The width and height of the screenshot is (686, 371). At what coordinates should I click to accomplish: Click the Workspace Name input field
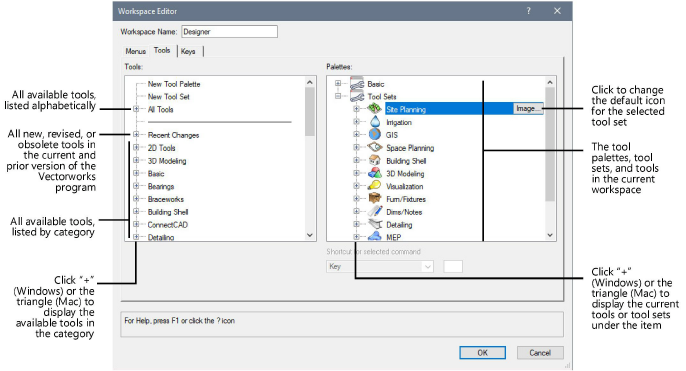pyautogui.click(x=229, y=32)
